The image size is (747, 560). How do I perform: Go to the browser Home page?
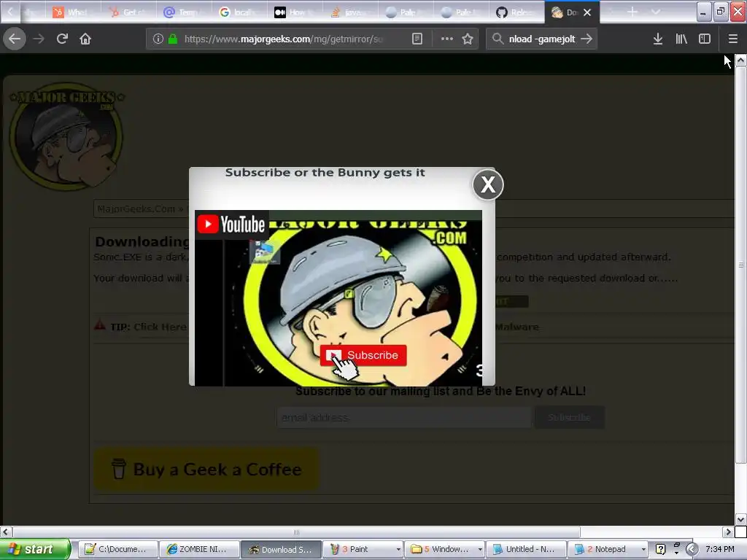pos(85,39)
